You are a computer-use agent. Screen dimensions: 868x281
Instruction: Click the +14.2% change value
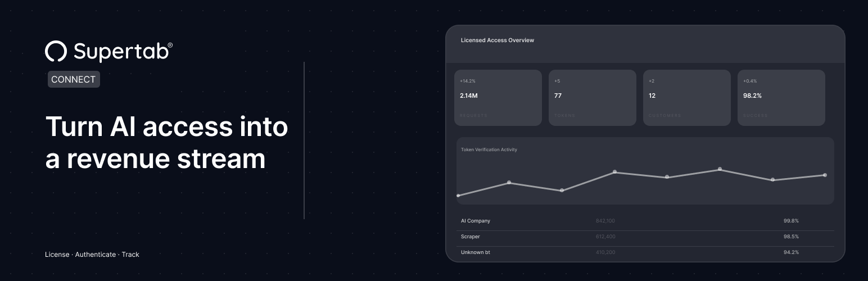(x=468, y=81)
